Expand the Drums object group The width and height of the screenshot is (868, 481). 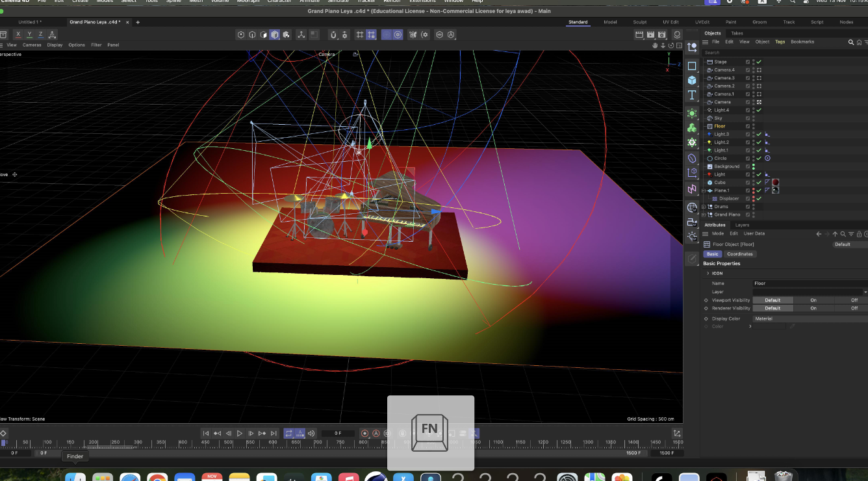click(x=704, y=207)
